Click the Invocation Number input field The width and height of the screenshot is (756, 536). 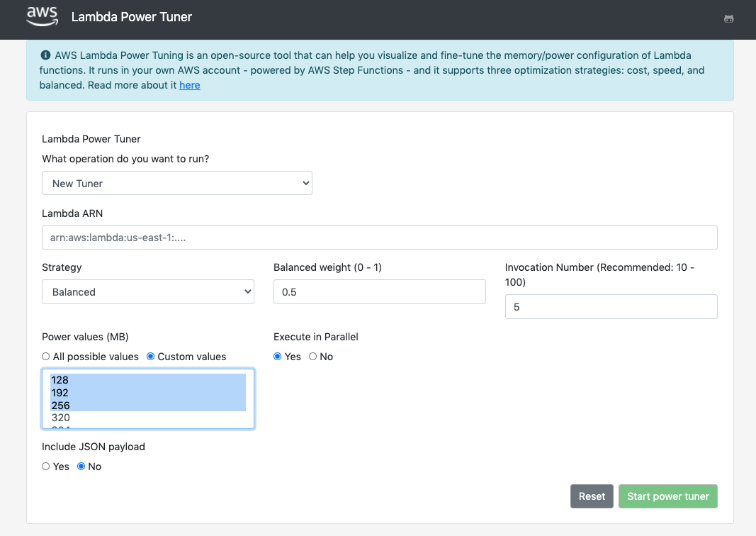pos(611,307)
